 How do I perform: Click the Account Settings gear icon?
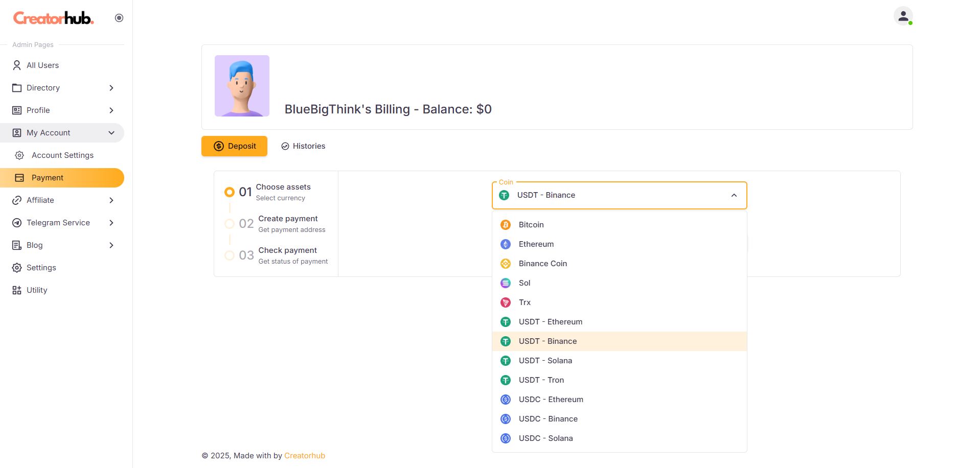tap(19, 155)
